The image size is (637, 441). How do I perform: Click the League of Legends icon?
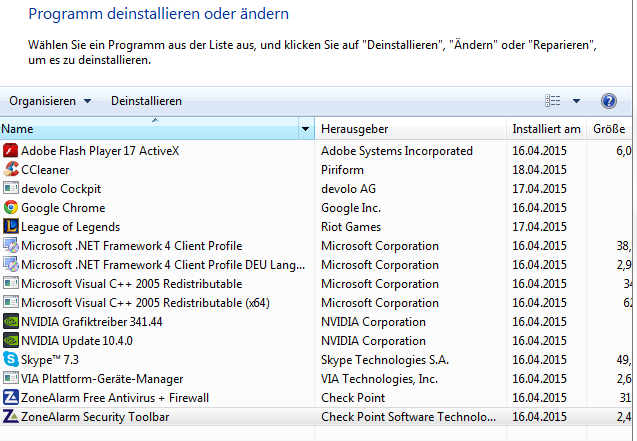[11, 227]
